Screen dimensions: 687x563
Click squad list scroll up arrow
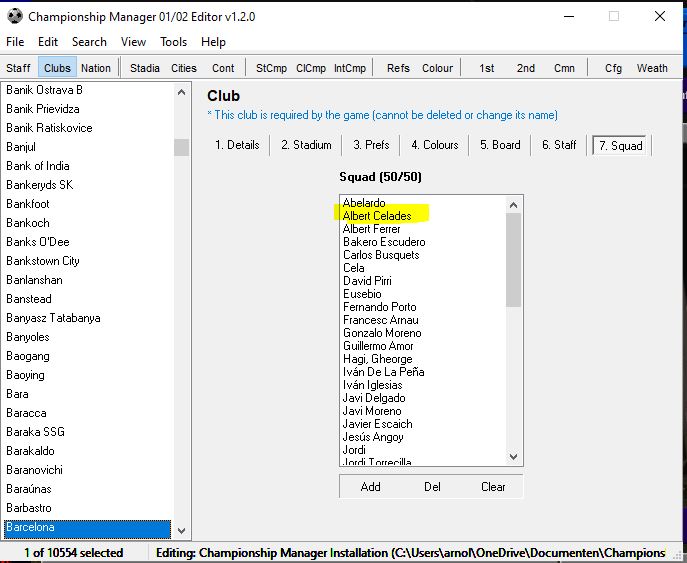513,205
